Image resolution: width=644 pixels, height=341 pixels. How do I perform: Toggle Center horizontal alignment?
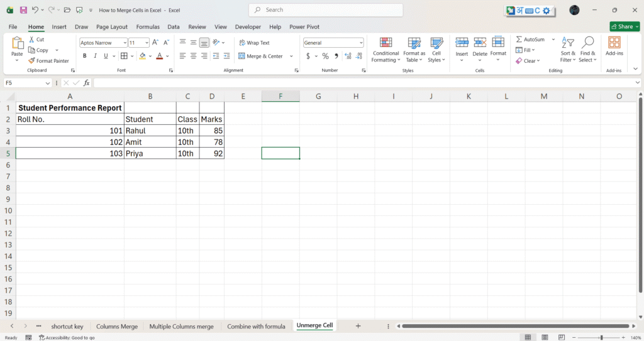[x=194, y=56]
